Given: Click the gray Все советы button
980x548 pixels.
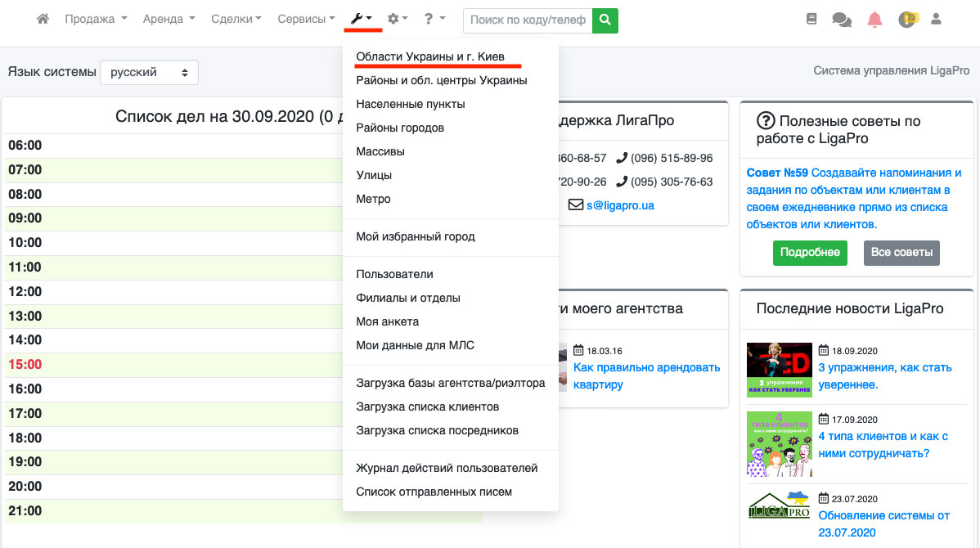Looking at the screenshot, I should (901, 253).
